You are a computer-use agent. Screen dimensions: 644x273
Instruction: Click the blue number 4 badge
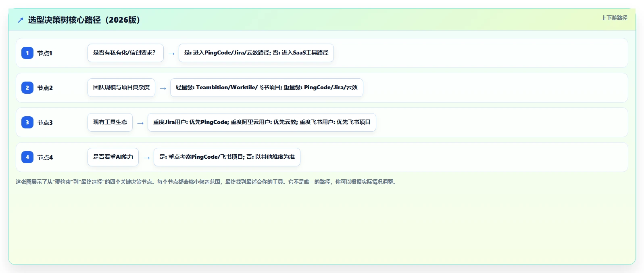(x=27, y=157)
